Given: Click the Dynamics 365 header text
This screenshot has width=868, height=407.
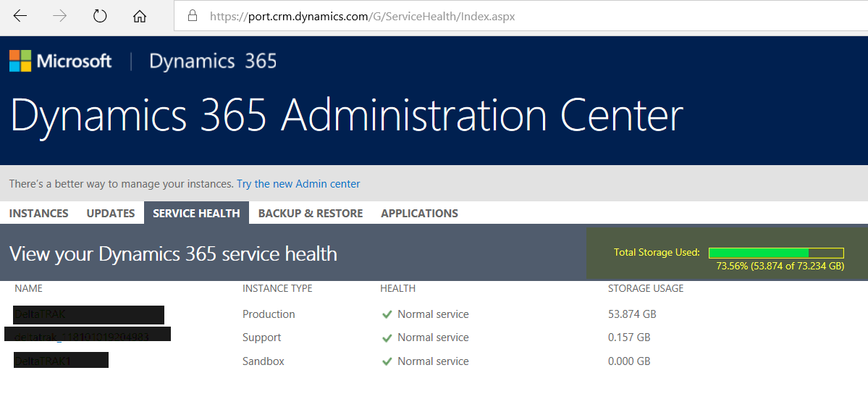Looking at the screenshot, I should point(213,61).
